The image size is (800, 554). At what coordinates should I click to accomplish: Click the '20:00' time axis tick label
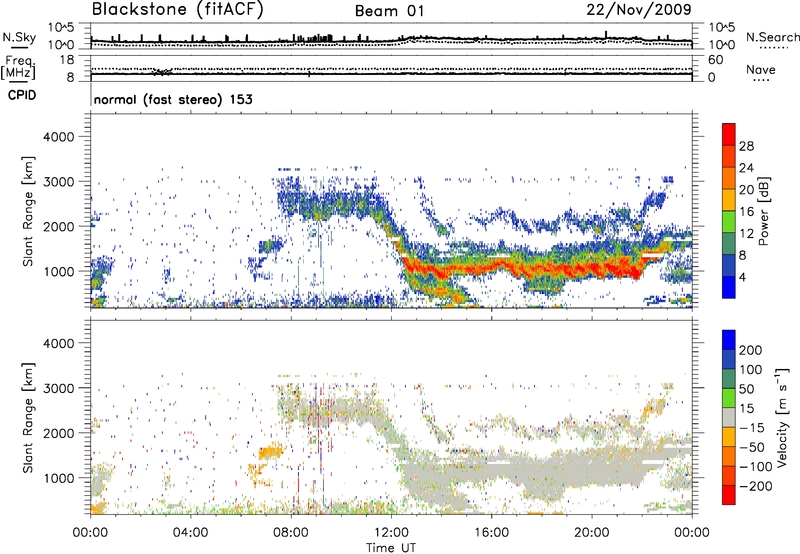coord(591,533)
